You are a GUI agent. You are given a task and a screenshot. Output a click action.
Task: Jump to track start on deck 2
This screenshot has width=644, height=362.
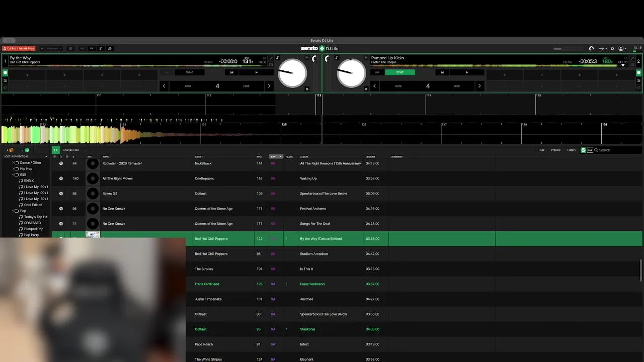442,72
